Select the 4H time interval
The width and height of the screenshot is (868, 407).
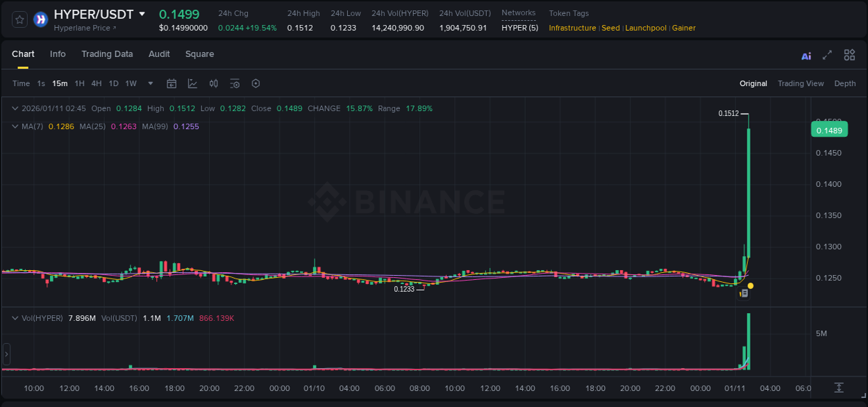click(97, 83)
